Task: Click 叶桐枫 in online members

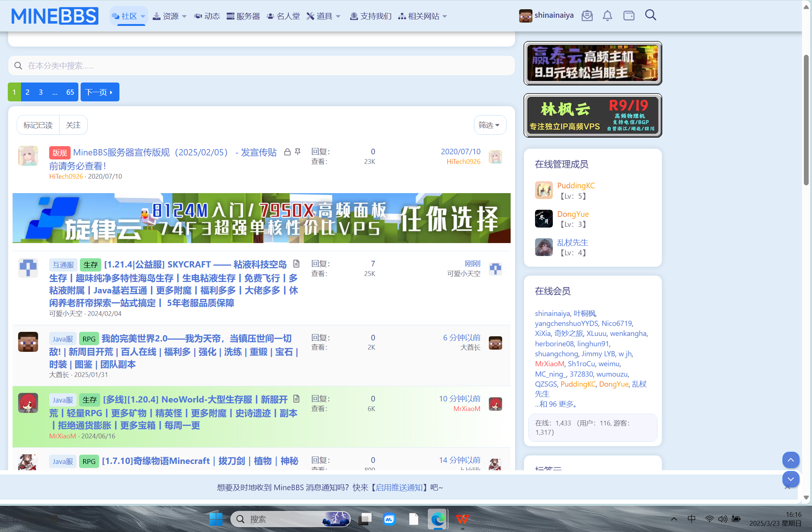Action: click(x=585, y=313)
